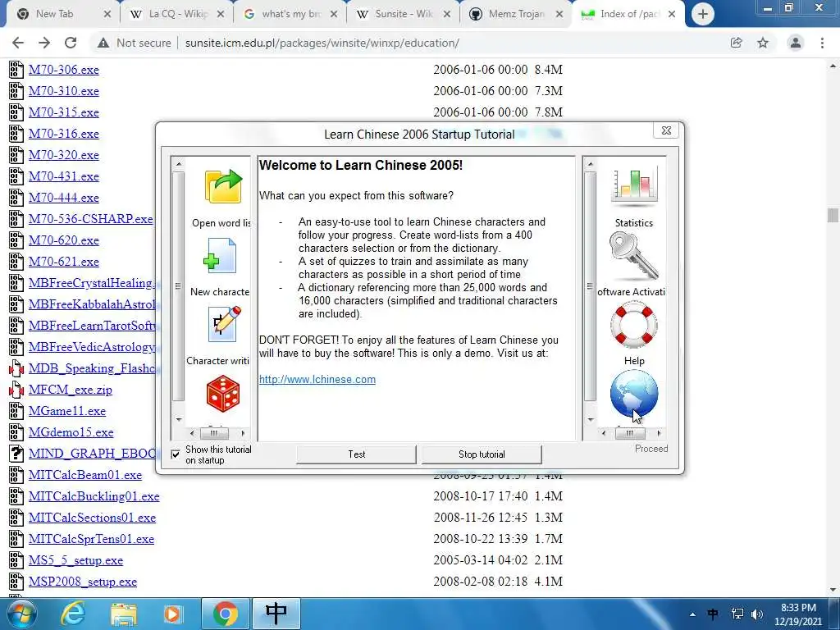
Task: Open the Statistics bar chart icon
Action: pyautogui.click(x=634, y=186)
